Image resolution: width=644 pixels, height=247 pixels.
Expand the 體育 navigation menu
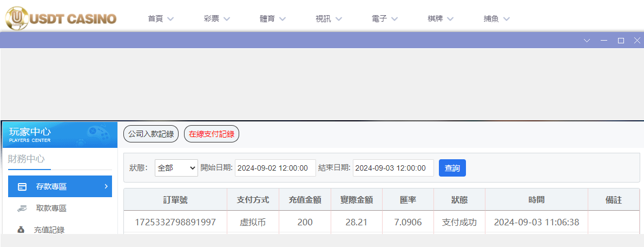click(x=272, y=18)
